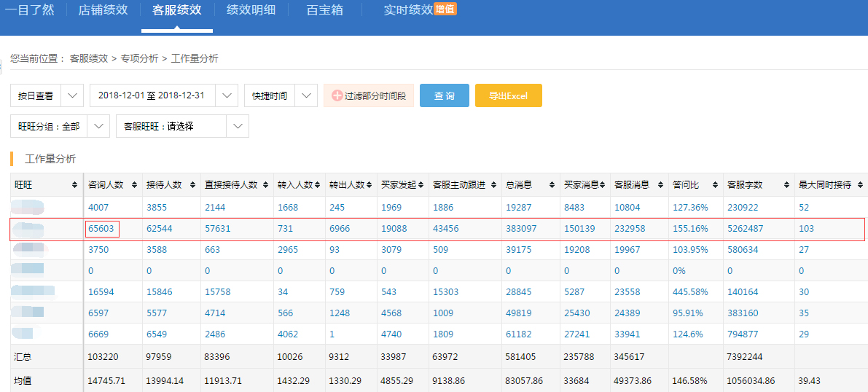Screen dimensions: 868x392
Task: Click 工作量分析 in the breadcrumb
Action: coord(195,59)
